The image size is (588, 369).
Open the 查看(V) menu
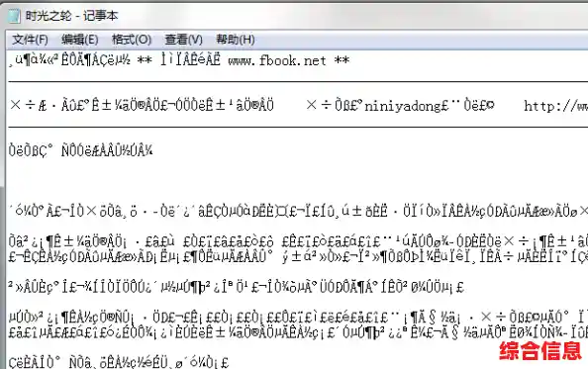pos(183,40)
